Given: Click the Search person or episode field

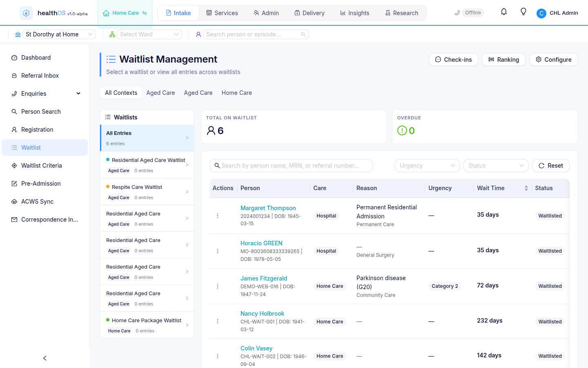Looking at the screenshot, I should coord(256,34).
